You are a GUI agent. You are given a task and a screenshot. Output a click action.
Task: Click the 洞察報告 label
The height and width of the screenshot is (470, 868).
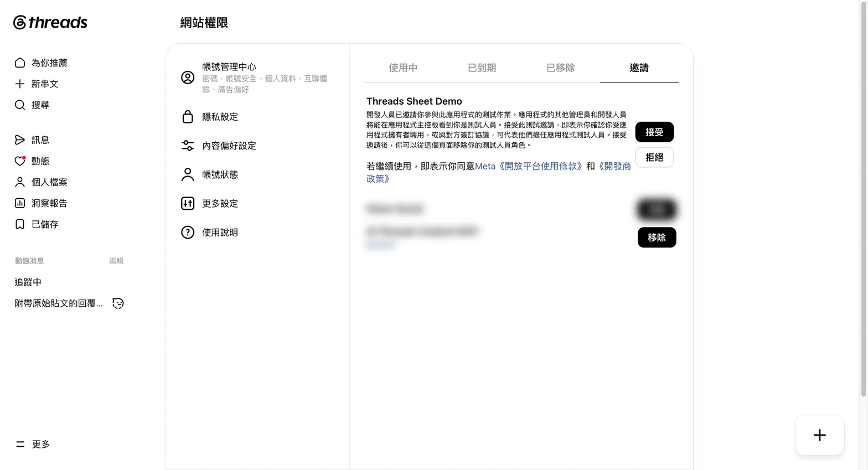(x=49, y=203)
